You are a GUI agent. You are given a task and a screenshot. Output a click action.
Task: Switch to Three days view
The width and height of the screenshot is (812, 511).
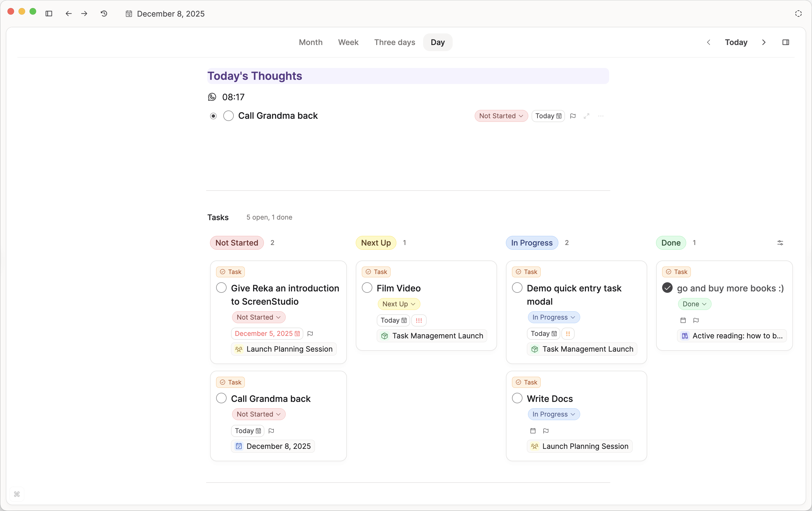pos(394,42)
